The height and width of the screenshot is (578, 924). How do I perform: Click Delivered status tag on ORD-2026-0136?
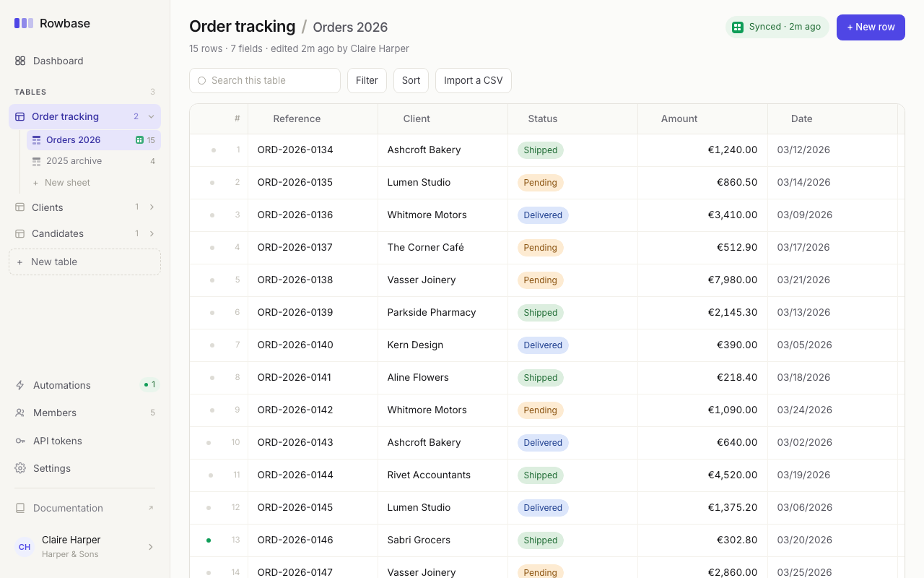point(543,215)
